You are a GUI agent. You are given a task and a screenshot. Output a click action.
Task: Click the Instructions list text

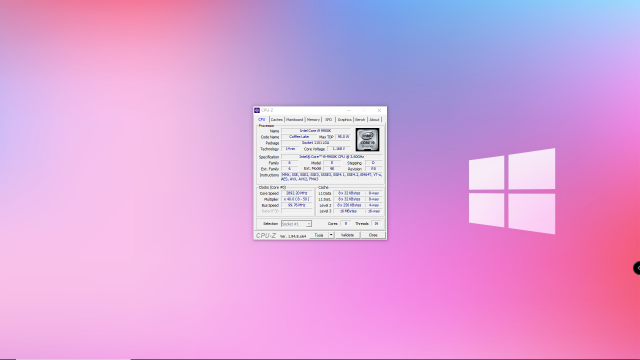[331, 177]
